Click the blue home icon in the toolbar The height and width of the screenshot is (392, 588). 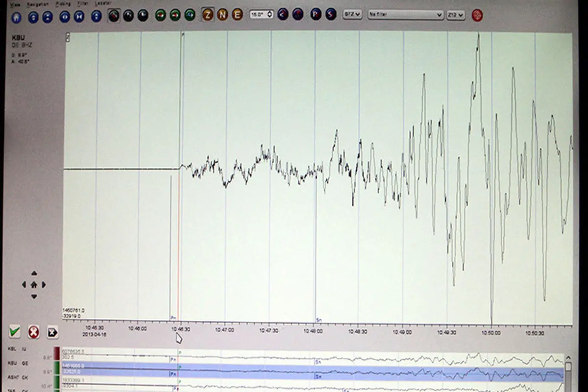[17, 16]
